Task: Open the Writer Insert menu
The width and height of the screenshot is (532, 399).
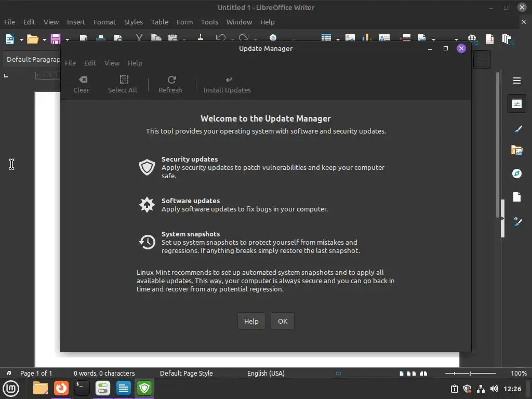Action: coord(76,22)
